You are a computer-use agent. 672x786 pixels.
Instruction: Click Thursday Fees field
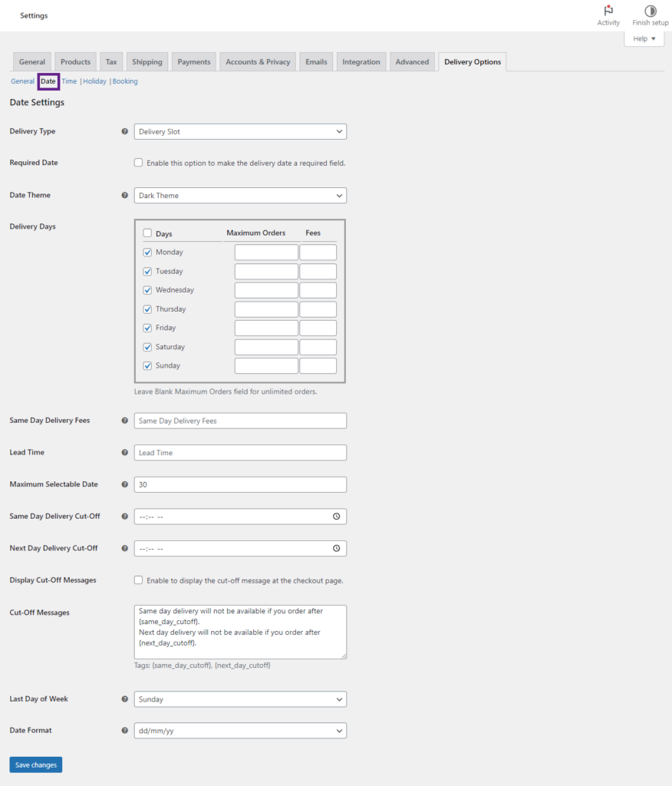point(318,309)
